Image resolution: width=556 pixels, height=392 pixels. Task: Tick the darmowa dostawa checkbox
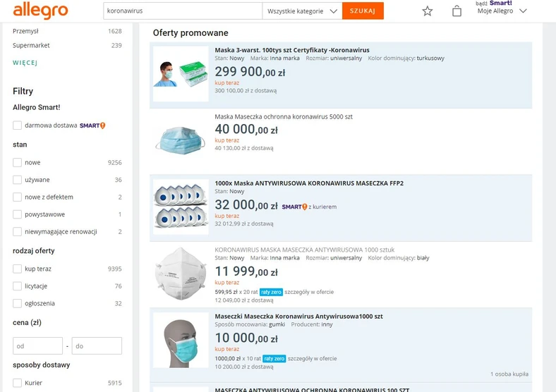[x=18, y=125]
